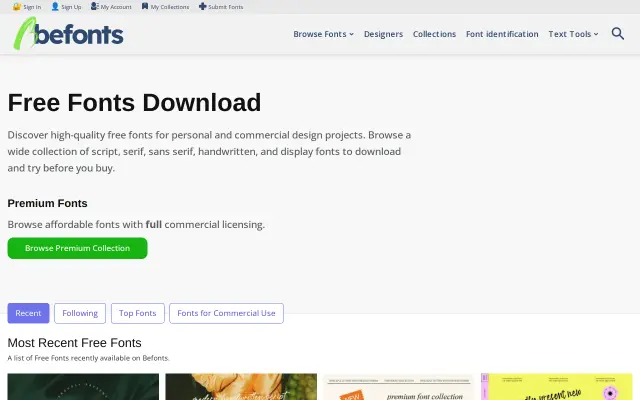The height and width of the screenshot is (400, 640).
Task: Click the Submit Fonts plus icon
Action: pos(202,7)
